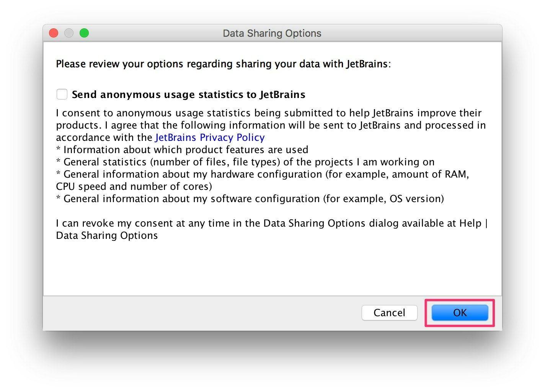This screenshot has height=392, width=545.
Task: Click the Data Sharing Options title text
Action: click(272, 33)
